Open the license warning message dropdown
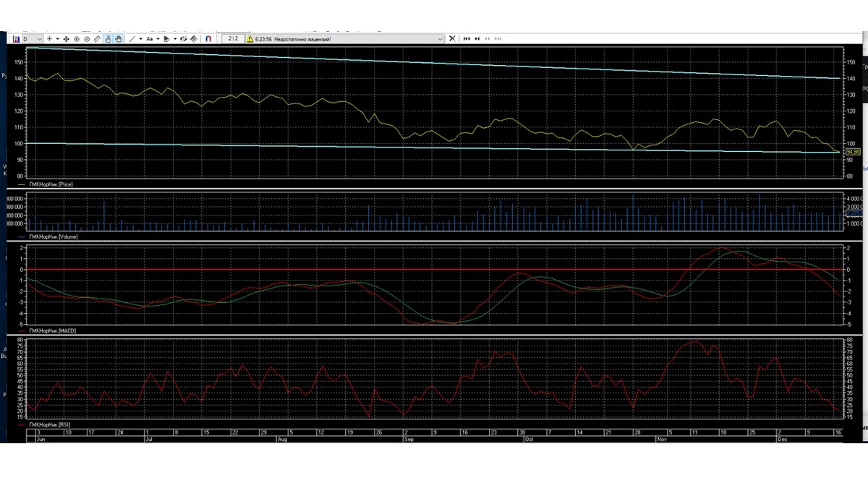This screenshot has width=868, height=488. [440, 38]
